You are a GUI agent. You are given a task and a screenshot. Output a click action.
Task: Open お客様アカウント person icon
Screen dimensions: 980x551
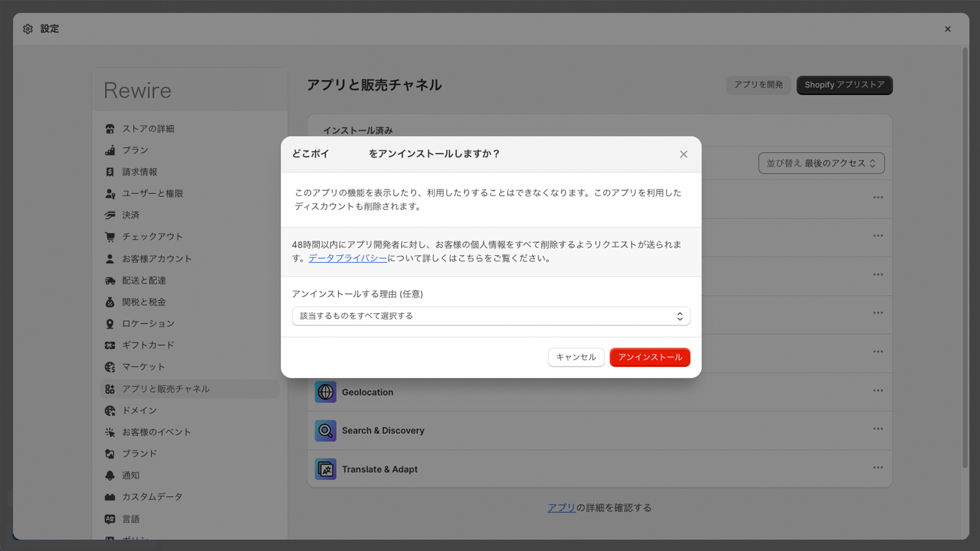point(110,259)
